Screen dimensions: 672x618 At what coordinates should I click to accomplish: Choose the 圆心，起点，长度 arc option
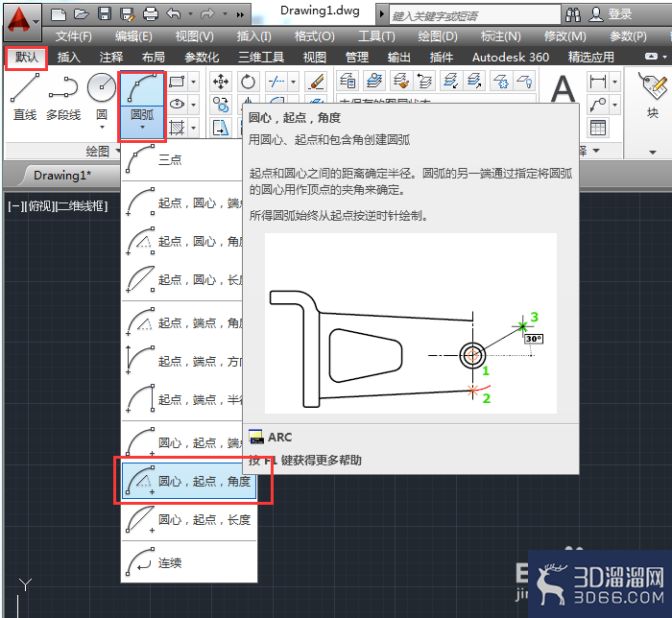point(189,519)
